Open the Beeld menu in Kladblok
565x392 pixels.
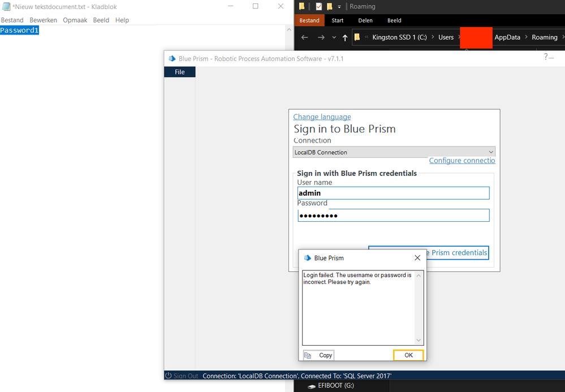pos(101,20)
